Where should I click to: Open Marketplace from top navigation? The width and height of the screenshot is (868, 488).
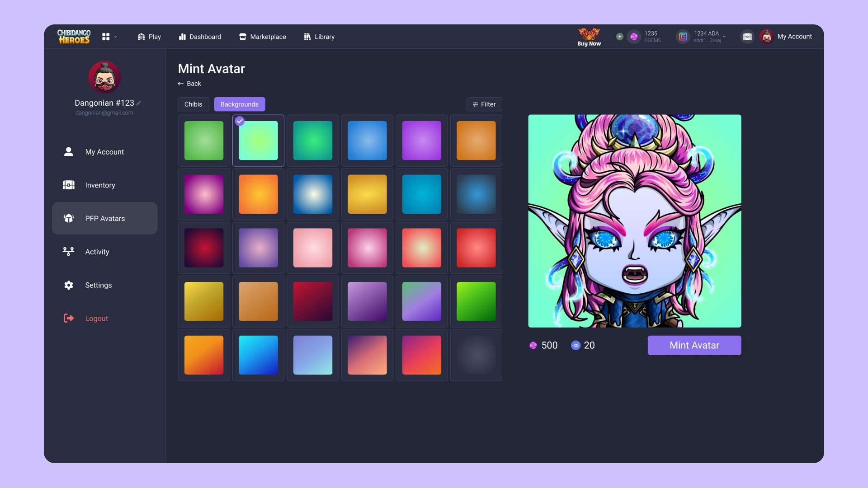[263, 37]
